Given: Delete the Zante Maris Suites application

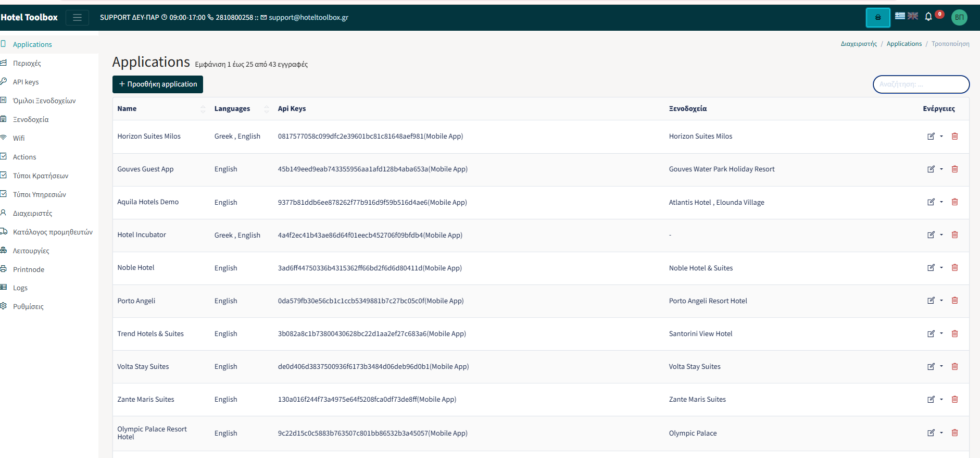Looking at the screenshot, I should click(x=954, y=399).
